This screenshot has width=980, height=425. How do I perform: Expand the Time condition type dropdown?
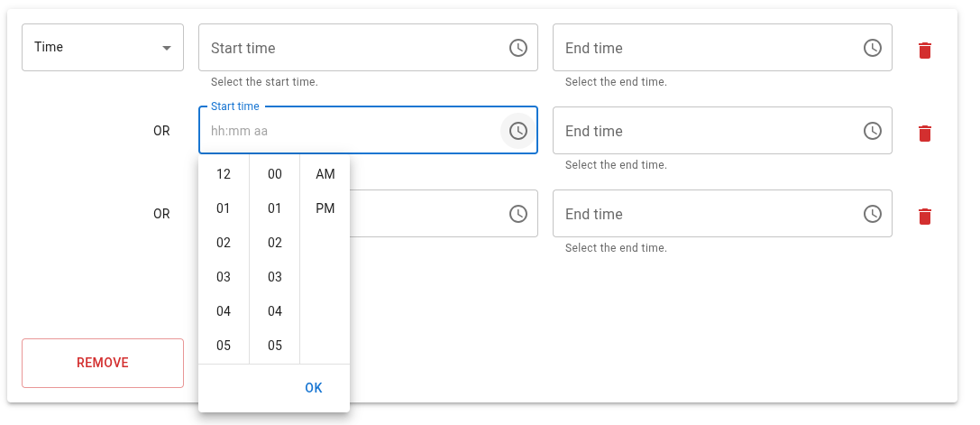tap(103, 48)
